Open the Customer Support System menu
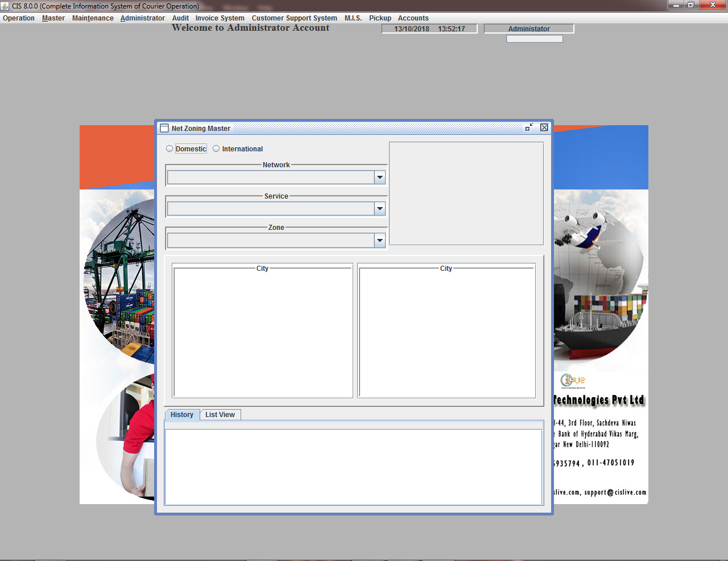Viewport: 728px width, 561px height. pyautogui.click(x=294, y=18)
